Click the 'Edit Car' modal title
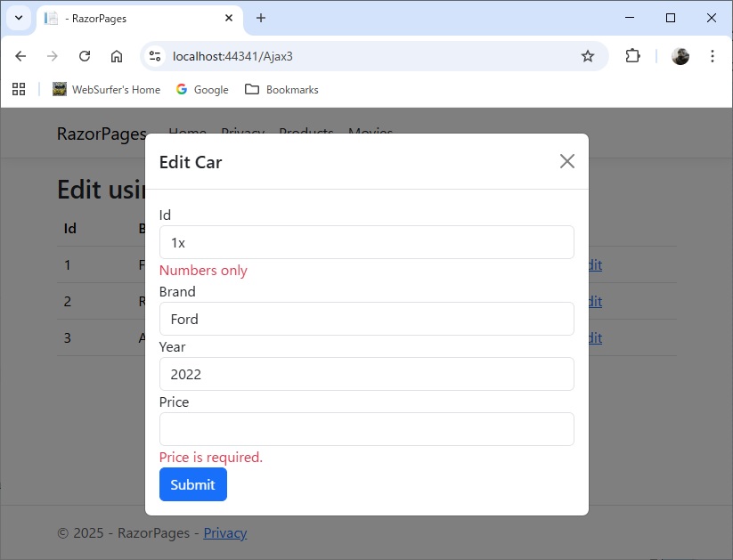733x560 pixels. 191,162
